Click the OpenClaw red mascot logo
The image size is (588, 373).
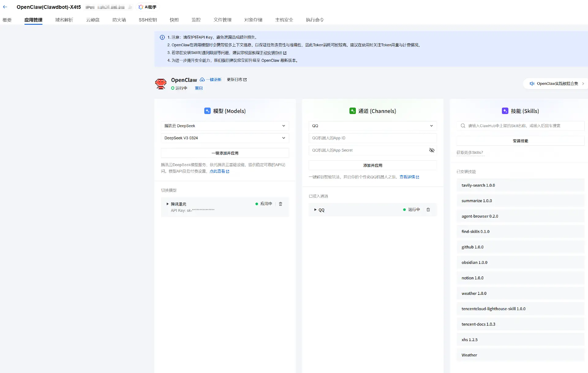[x=161, y=83]
